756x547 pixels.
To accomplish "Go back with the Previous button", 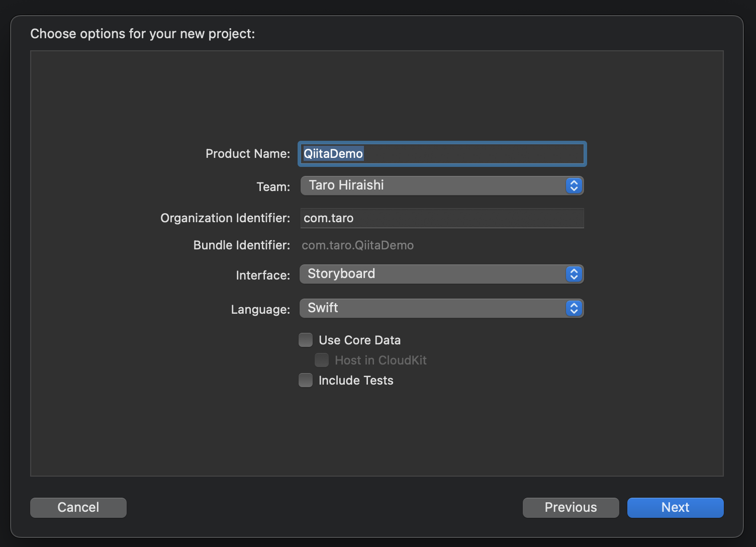I will coord(571,507).
